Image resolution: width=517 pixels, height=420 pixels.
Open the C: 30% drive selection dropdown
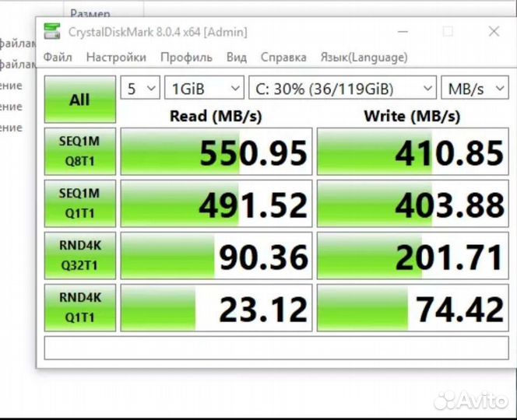coord(343,88)
